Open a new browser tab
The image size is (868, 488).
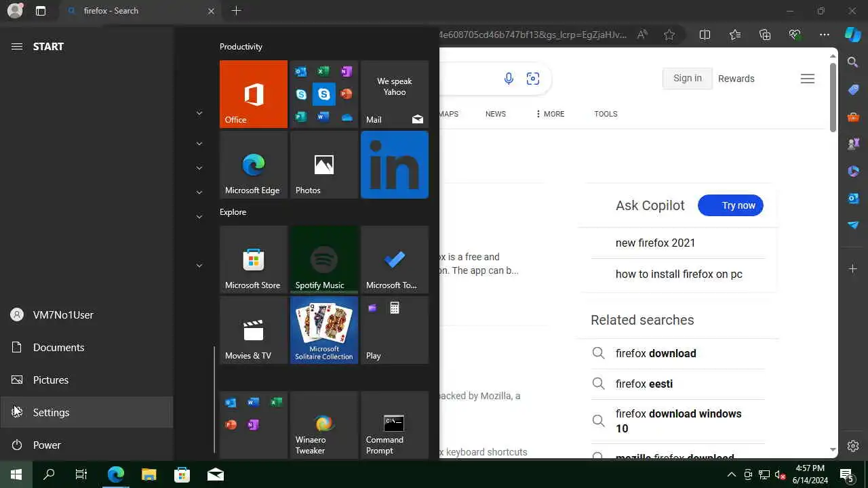coord(236,11)
